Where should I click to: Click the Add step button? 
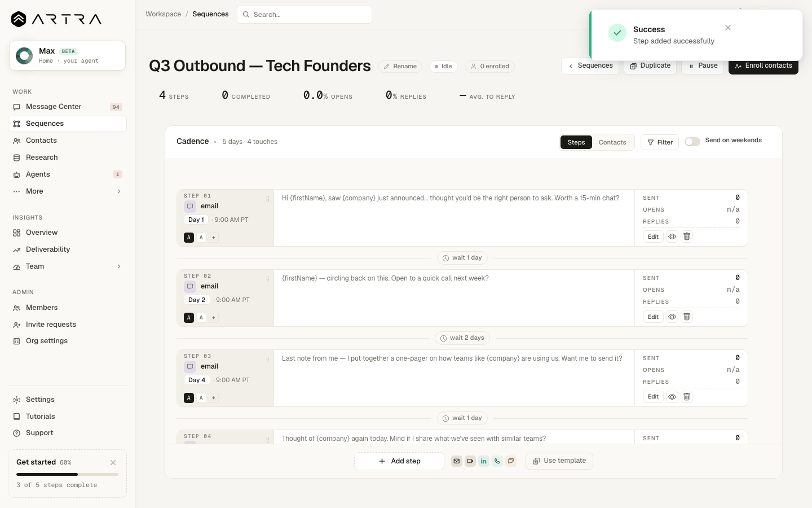click(x=399, y=461)
